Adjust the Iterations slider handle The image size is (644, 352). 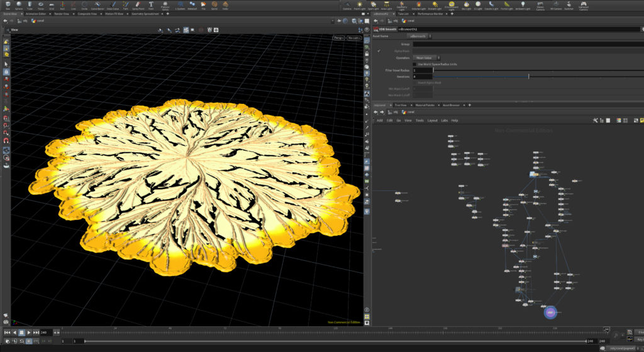click(528, 77)
